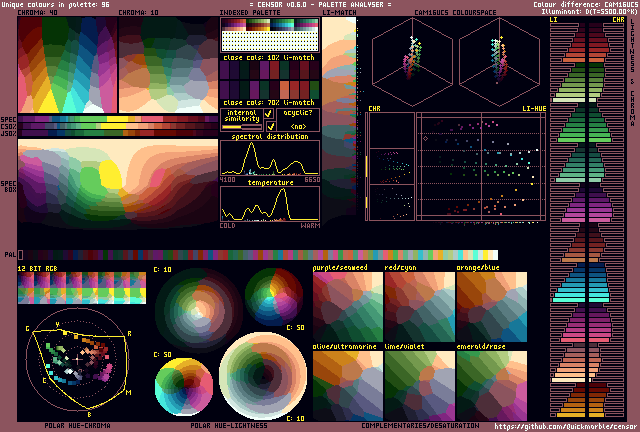The height and width of the screenshot is (432, 640).
Task: Click the PAL palette colour strip
Action: tap(260, 255)
